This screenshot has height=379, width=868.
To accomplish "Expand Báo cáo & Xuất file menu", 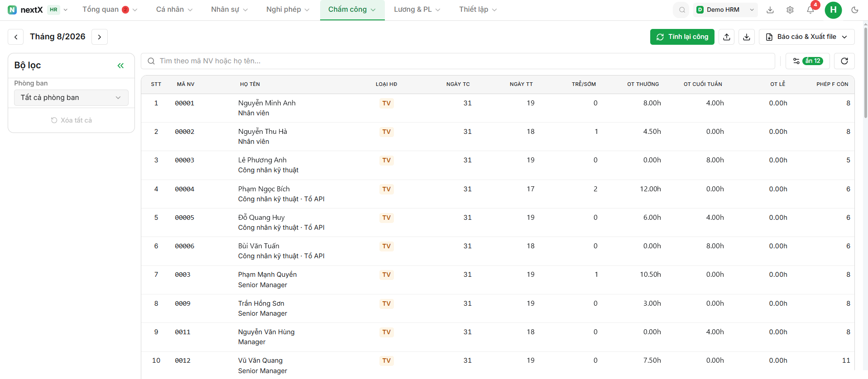I will [807, 37].
